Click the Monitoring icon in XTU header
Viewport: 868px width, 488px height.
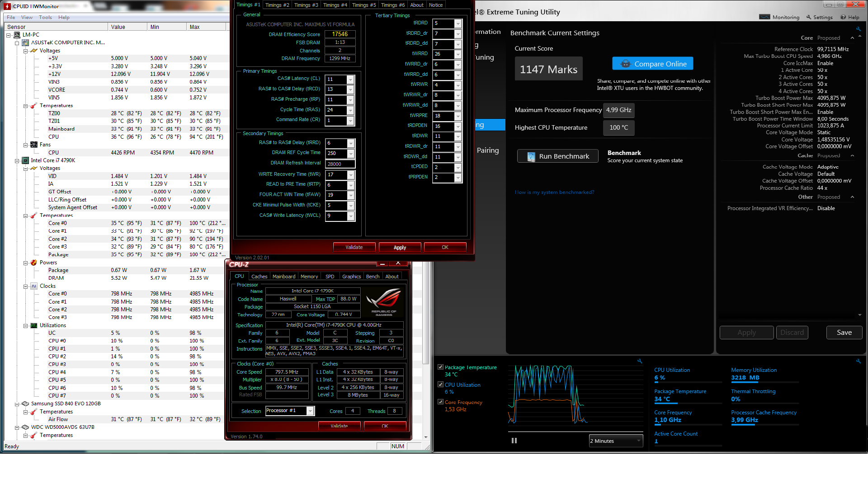tap(764, 17)
